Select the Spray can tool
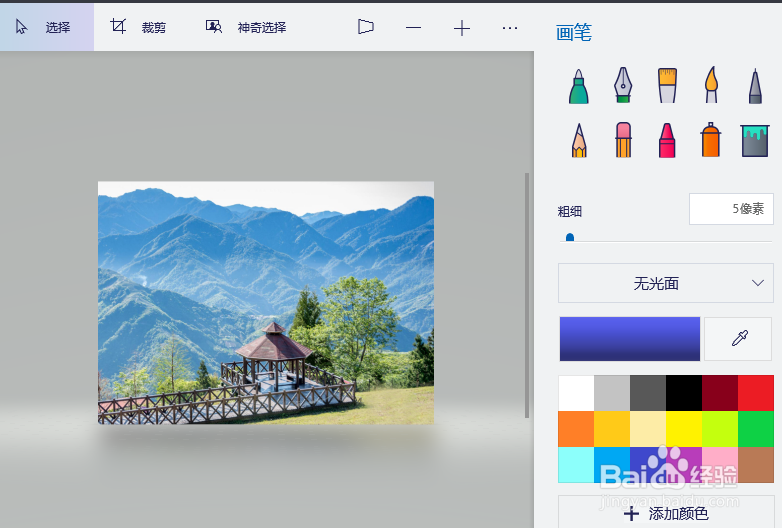Image resolution: width=782 pixels, height=528 pixels. [711, 140]
